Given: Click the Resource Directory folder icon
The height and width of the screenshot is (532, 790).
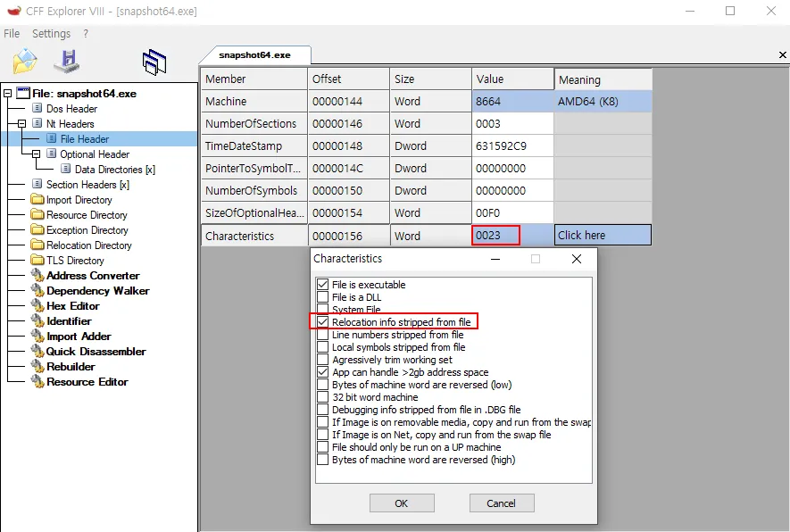Looking at the screenshot, I should click(37, 214).
